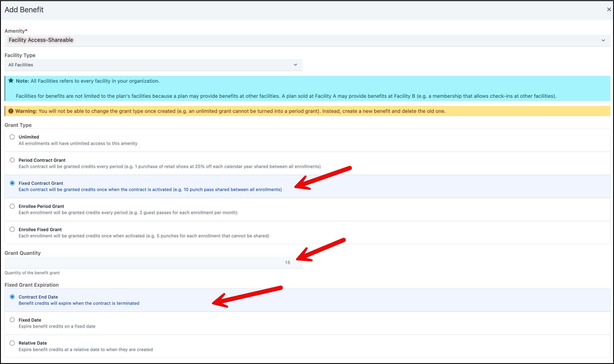Click the 'Quantity of the benefit grant' hint
Viewport: 614px width, 364px height.
pyautogui.click(x=32, y=273)
